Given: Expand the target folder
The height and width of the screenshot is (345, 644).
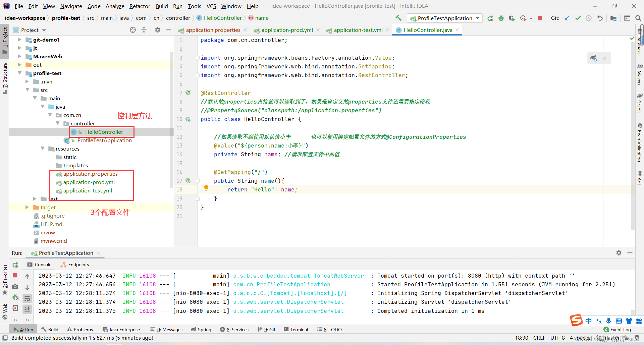Looking at the screenshot, I should (27, 207).
